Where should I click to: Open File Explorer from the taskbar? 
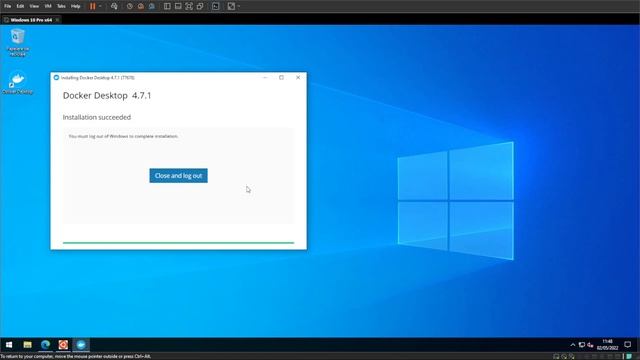point(27,345)
